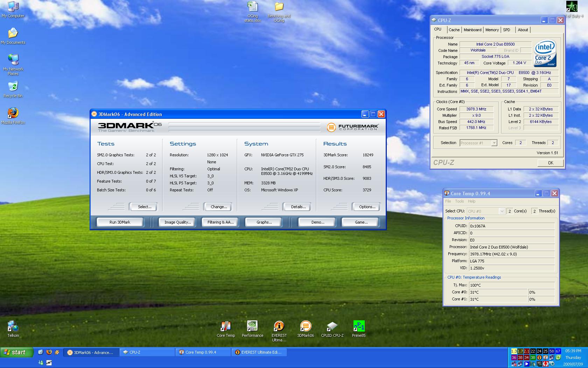Open the Help menu in Core Temp
This screenshot has height=368, width=588.
(x=472, y=201)
